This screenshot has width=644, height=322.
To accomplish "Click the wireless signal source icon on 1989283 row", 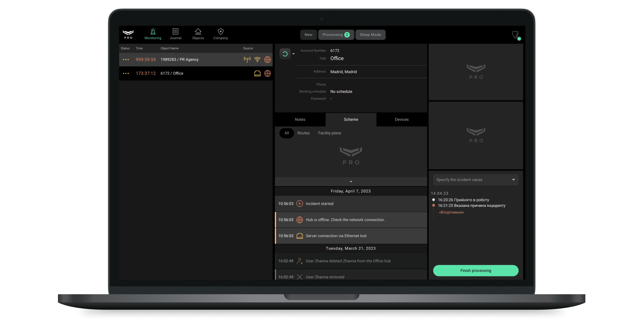I will (247, 59).
